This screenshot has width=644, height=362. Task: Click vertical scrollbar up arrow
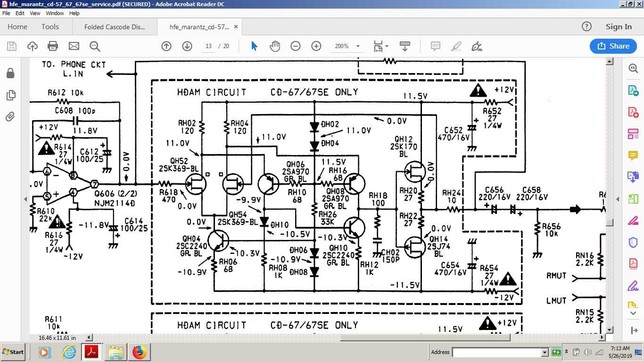(x=609, y=61)
